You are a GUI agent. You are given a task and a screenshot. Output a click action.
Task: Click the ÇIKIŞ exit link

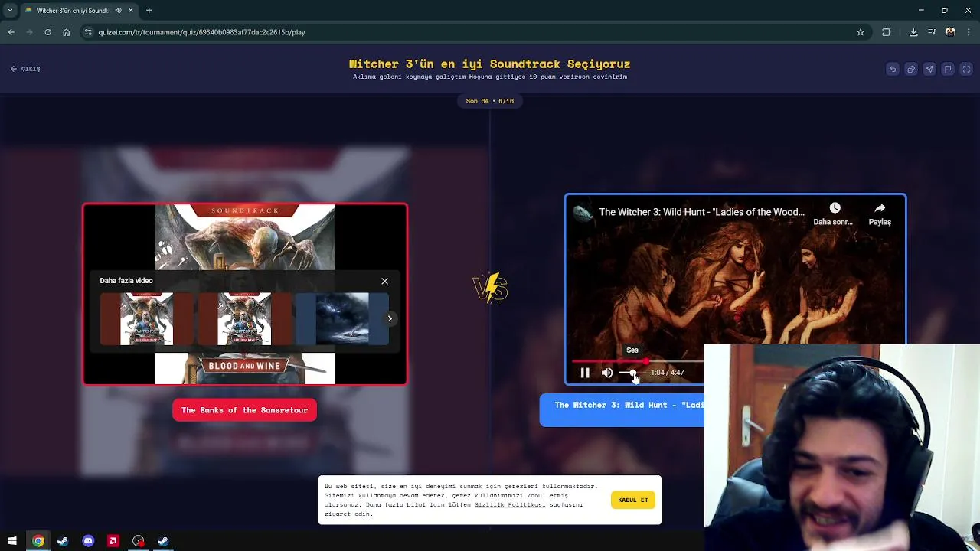pyautogui.click(x=25, y=69)
